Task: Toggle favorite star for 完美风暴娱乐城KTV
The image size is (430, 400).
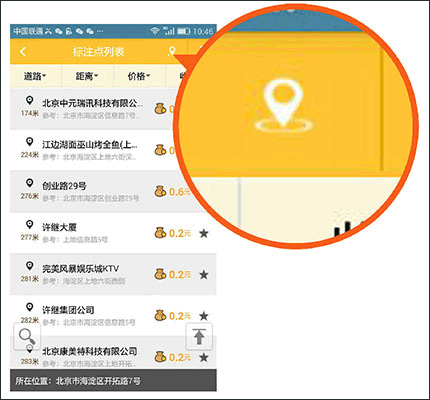Action: pos(204,275)
